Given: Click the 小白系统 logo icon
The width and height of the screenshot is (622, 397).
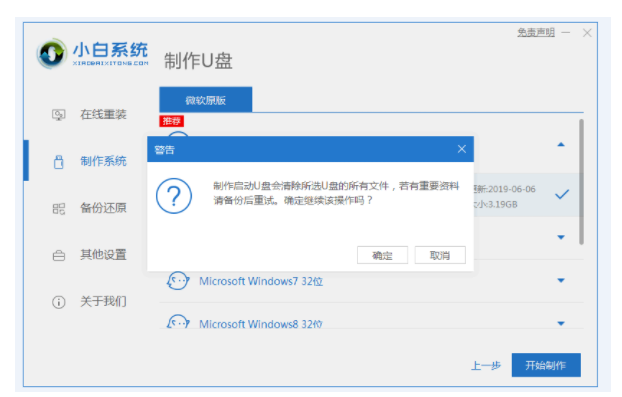Looking at the screenshot, I should (51, 54).
